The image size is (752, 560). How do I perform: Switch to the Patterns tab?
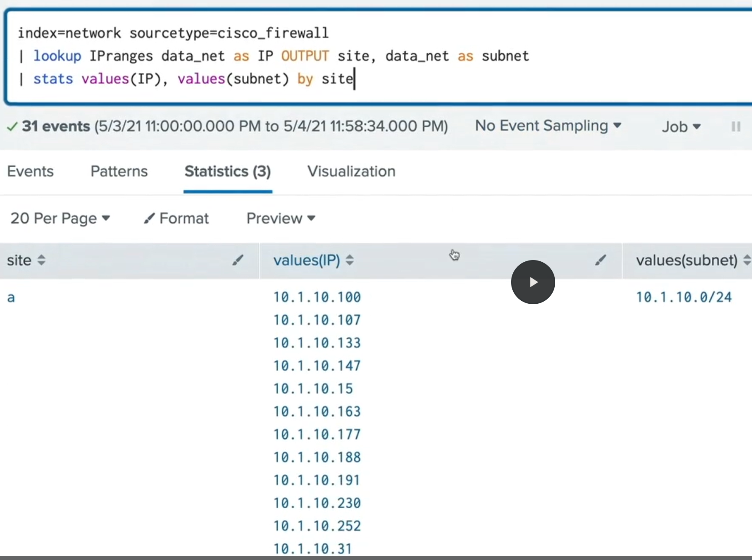(119, 171)
